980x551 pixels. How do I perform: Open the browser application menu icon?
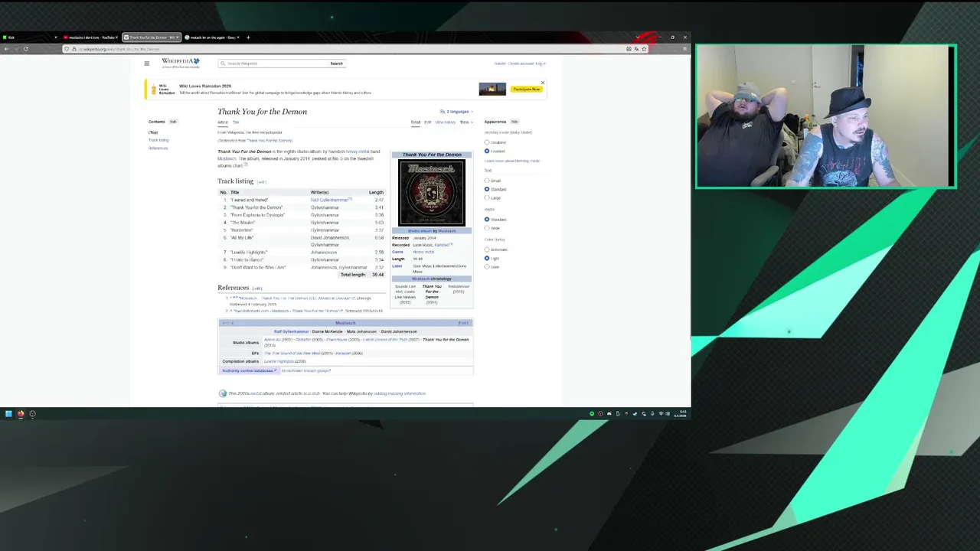pyautogui.click(x=685, y=49)
